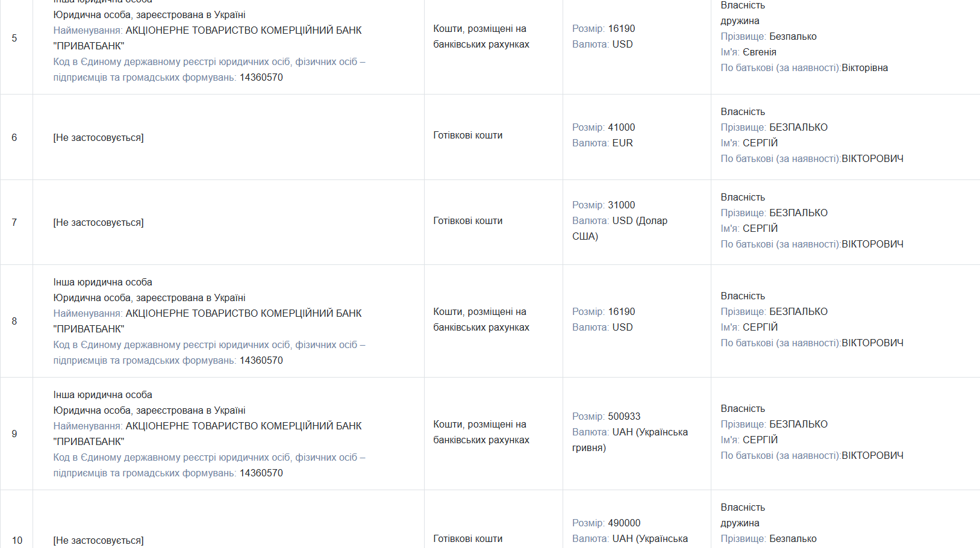Click row number 5 in the table
This screenshot has height=548, width=980.
(x=14, y=38)
